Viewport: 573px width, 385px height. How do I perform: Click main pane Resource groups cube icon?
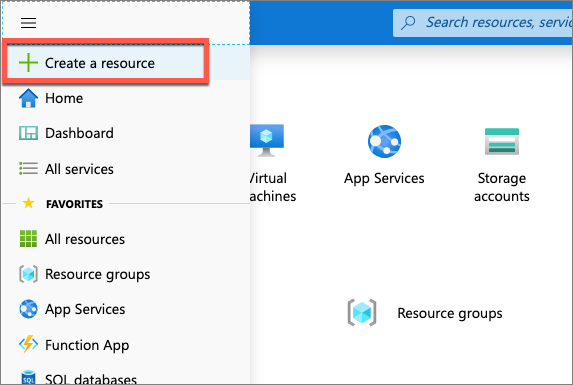(362, 313)
